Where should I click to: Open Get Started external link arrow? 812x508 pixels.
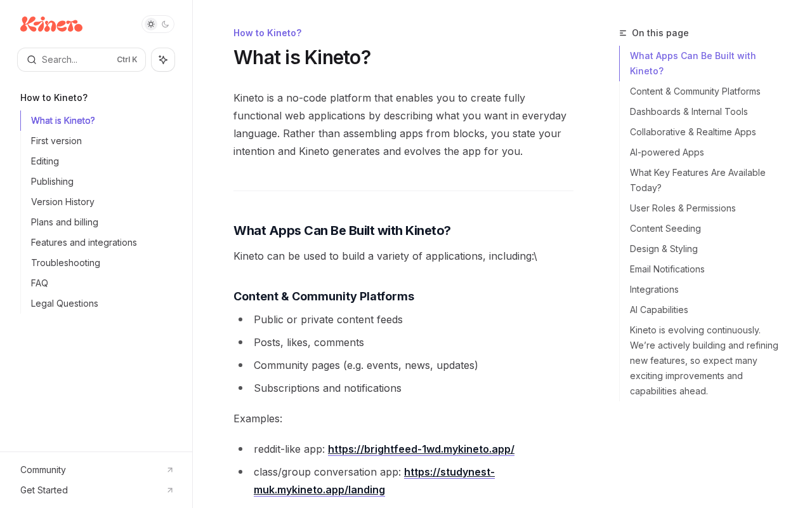(x=169, y=490)
